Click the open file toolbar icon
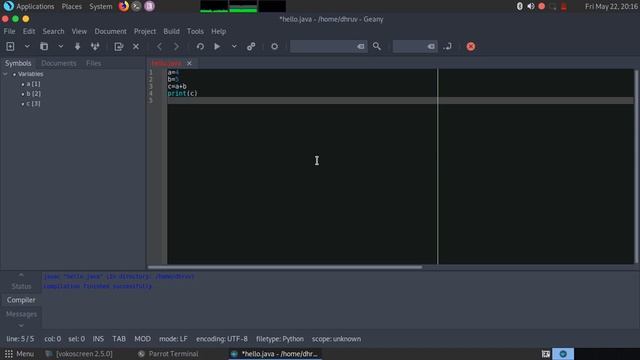 click(44, 47)
